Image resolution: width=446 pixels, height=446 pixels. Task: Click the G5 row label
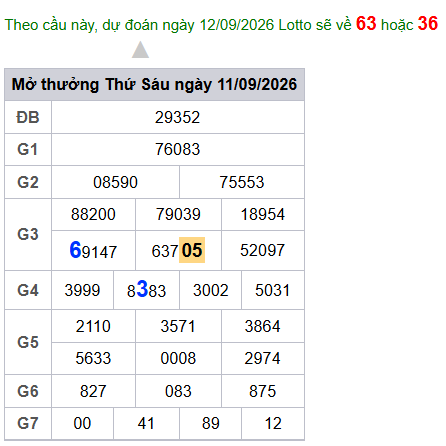click(28, 342)
